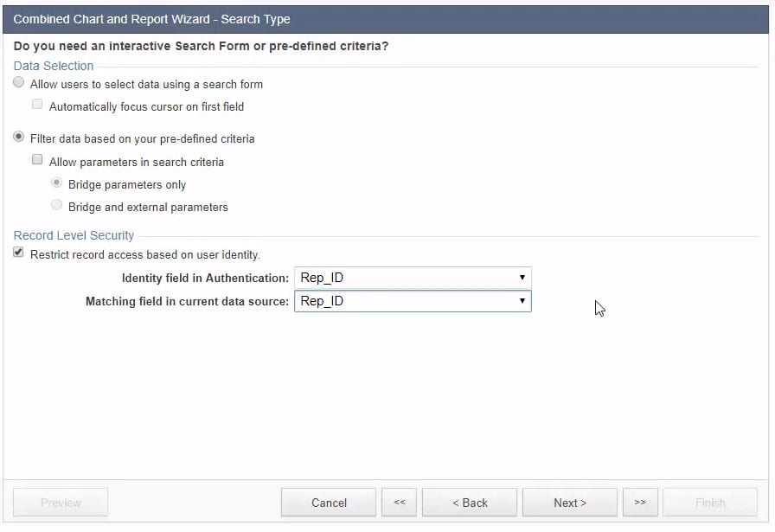The height and width of the screenshot is (532, 775).
Task: Click the Preview button
Action: click(x=61, y=503)
